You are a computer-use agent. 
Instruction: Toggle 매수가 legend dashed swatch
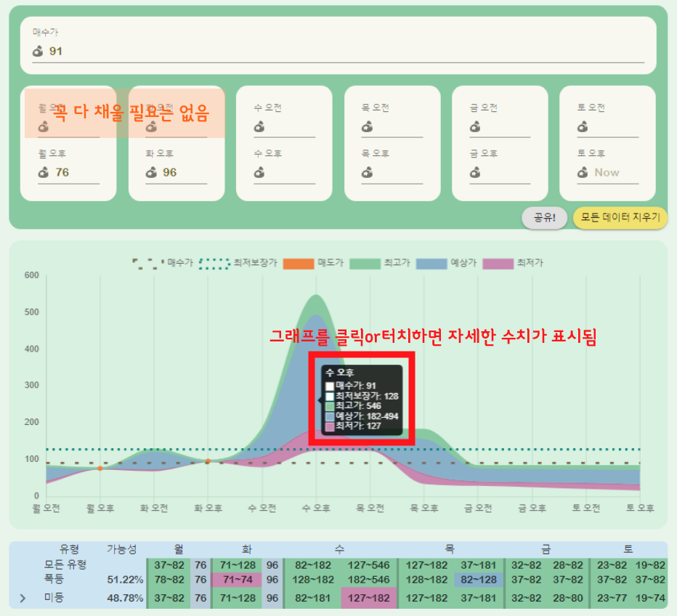(148, 263)
